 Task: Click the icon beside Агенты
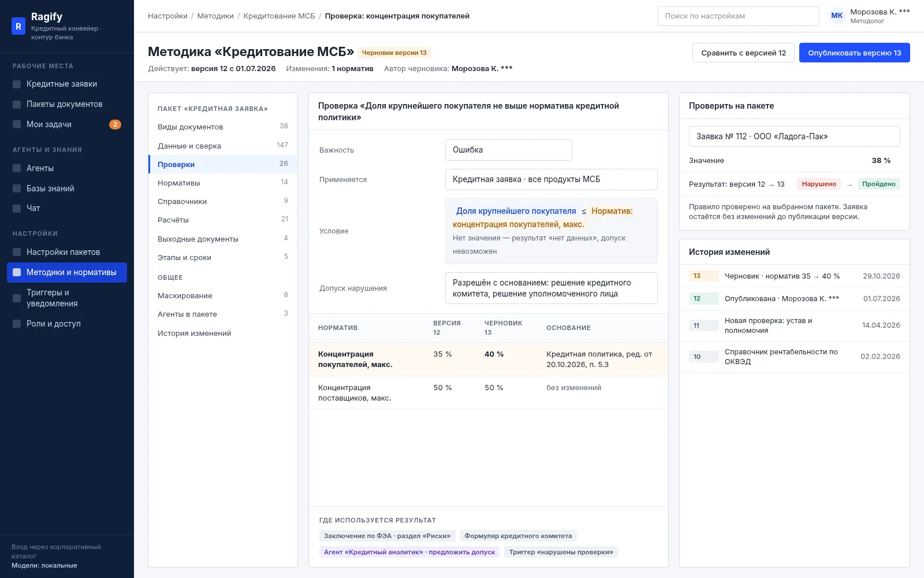pyautogui.click(x=17, y=169)
